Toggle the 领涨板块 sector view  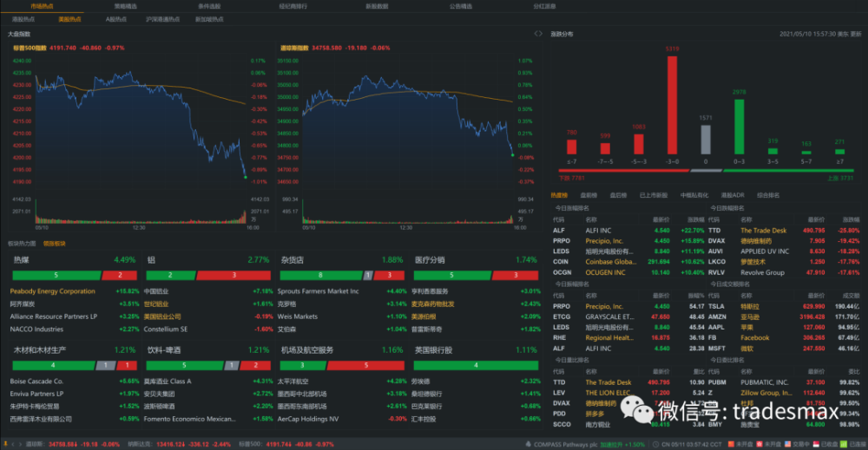pos(54,244)
